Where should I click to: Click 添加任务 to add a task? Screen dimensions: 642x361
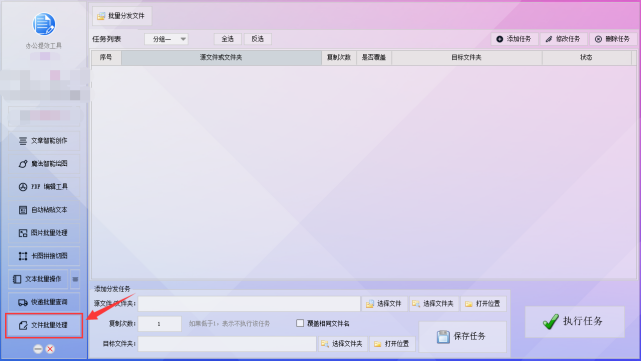click(x=514, y=39)
